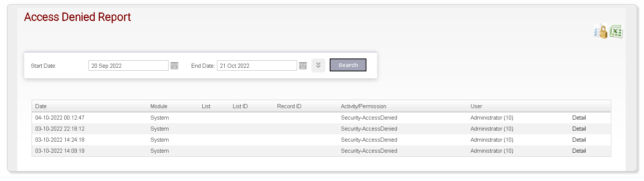
Task: Sort by Activity/Permission column header
Action: click(363, 106)
